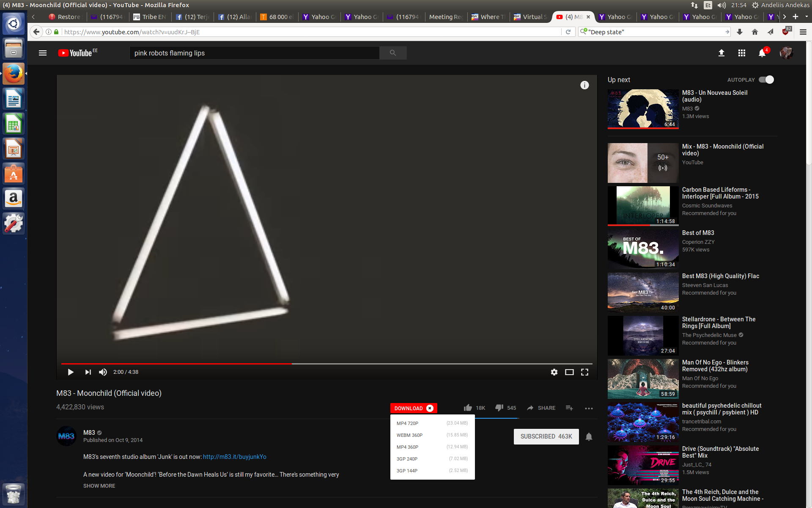Open the YouTube apps grid icon
Image resolution: width=812 pixels, height=508 pixels.
coord(742,53)
